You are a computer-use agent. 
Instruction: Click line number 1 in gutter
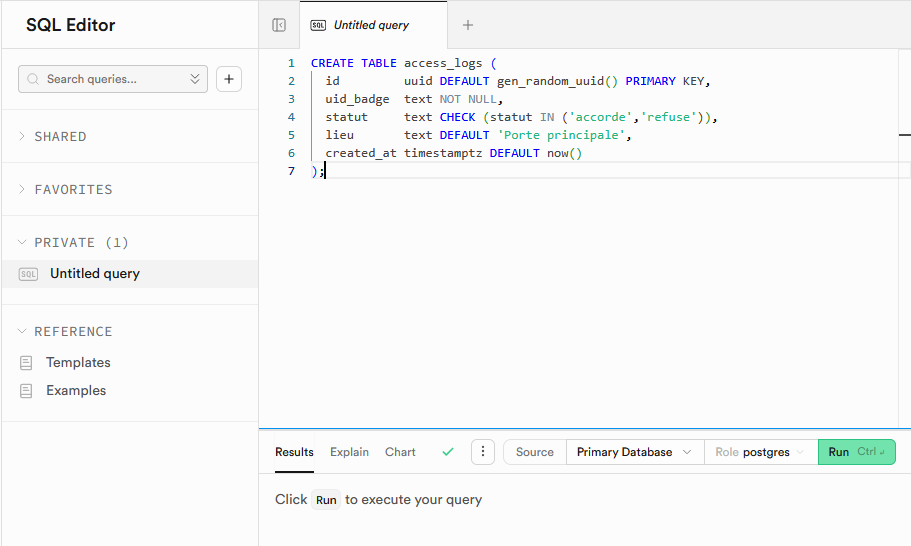[291, 63]
